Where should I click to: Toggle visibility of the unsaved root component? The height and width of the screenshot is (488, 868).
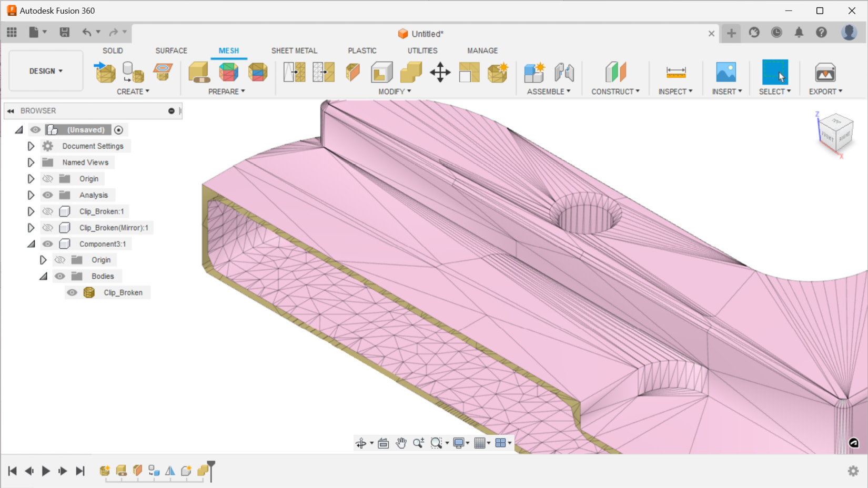coord(35,130)
